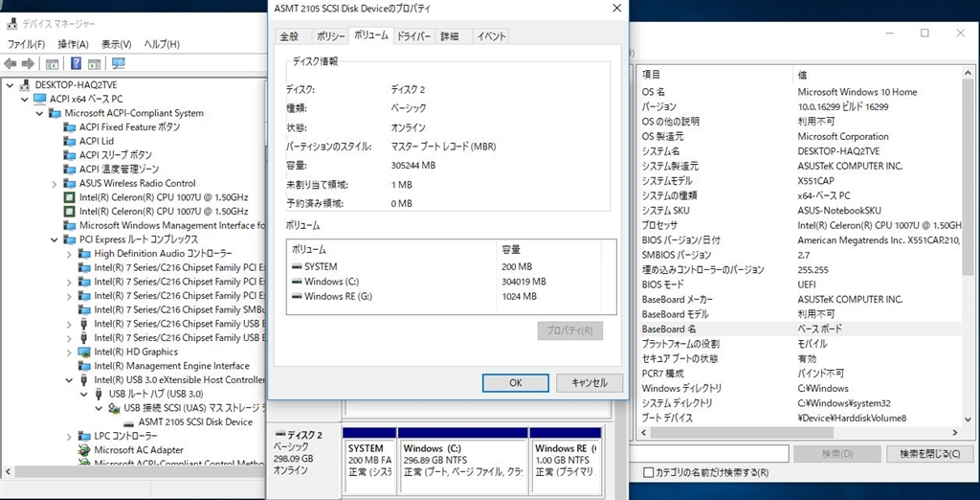Click the Windows (C:) volume drive icon
Screen dimensions: 980x500
(297, 282)
